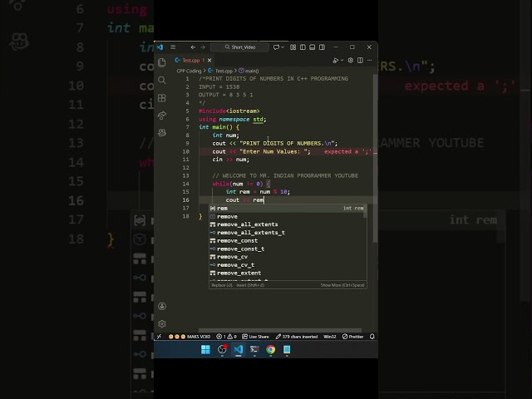This screenshot has height=399, width=532.
Task: Open the Extensions view in activity bar
Action: click(x=162, y=98)
